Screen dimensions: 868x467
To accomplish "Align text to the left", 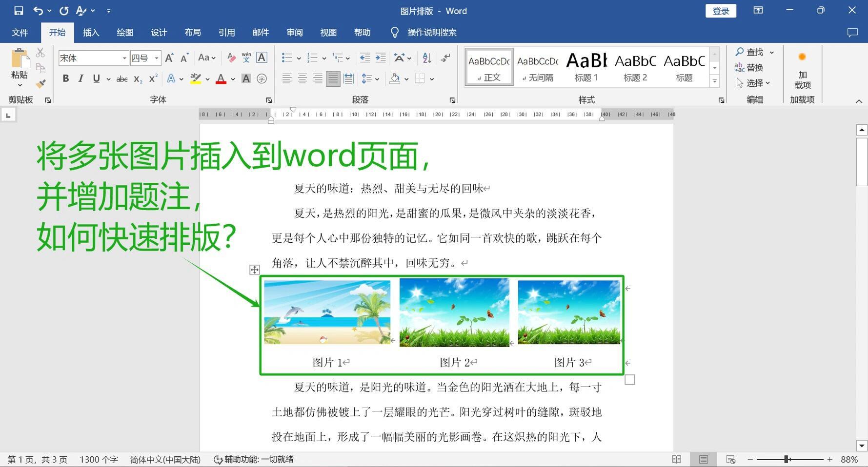I will [x=287, y=78].
